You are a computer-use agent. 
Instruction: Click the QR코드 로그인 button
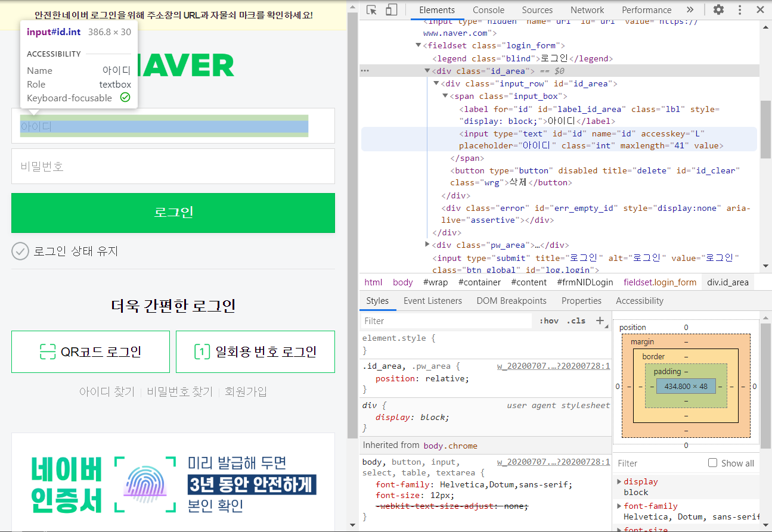(91, 351)
